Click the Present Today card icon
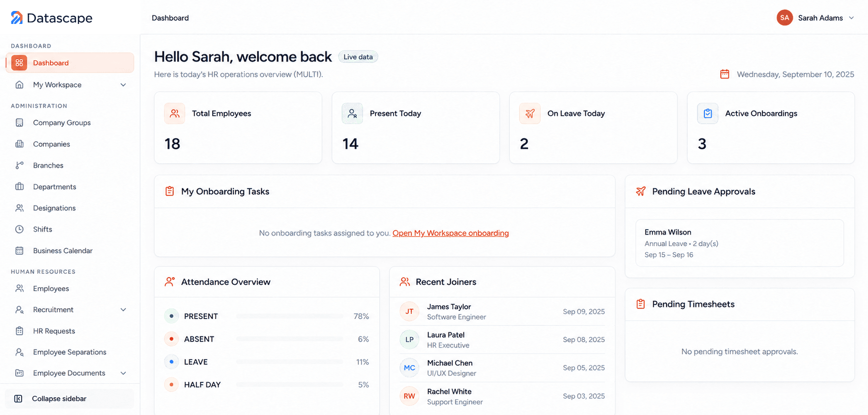868x415 pixels. [x=352, y=113]
